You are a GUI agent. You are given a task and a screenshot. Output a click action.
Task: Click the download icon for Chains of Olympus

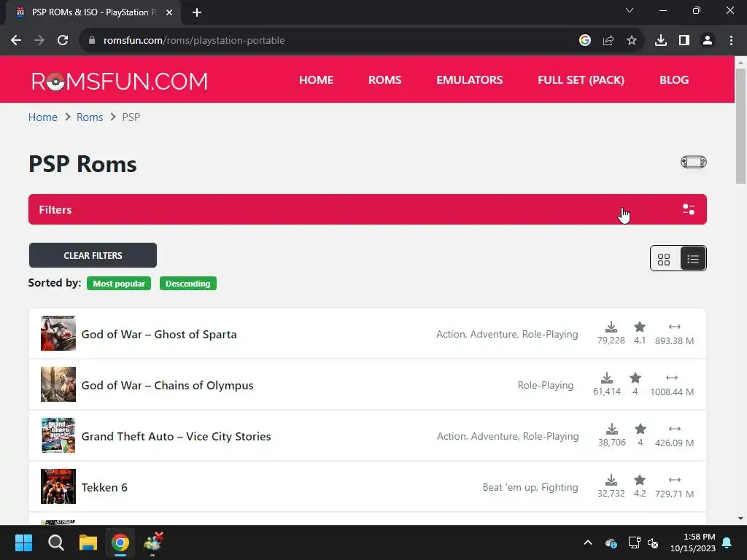607,378
